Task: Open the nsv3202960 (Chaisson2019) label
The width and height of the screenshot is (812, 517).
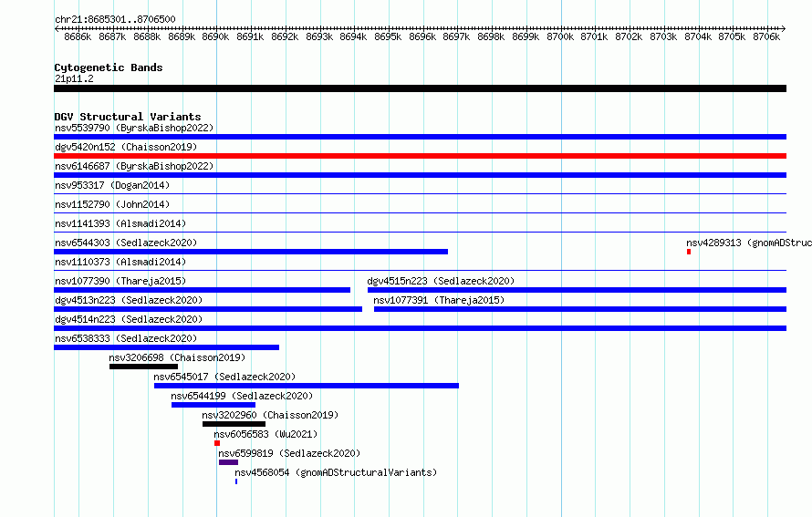Action: coord(270,415)
